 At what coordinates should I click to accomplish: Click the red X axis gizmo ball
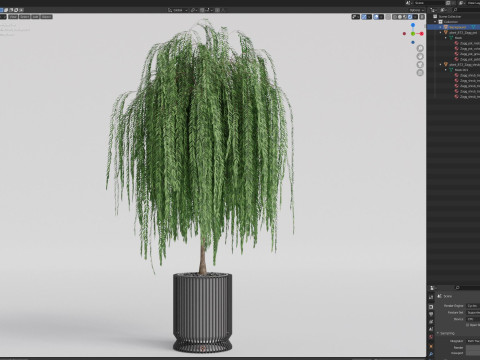(x=421, y=34)
